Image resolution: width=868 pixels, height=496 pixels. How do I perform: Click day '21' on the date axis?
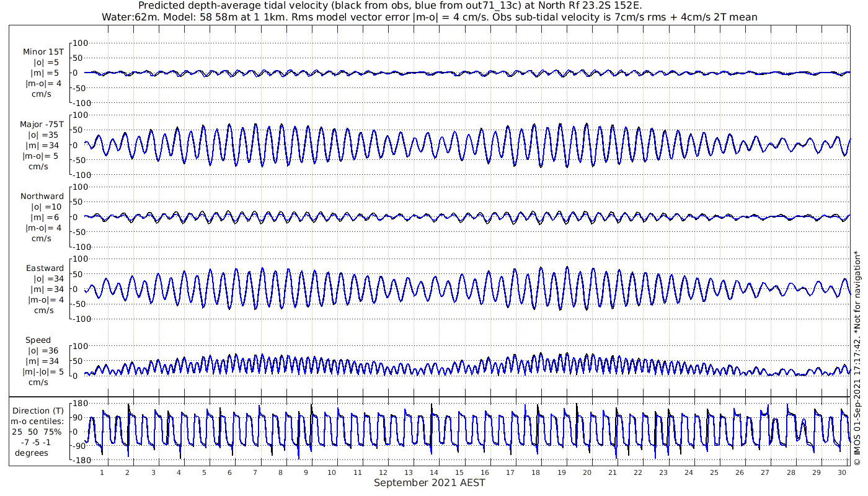tap(613, 472)
